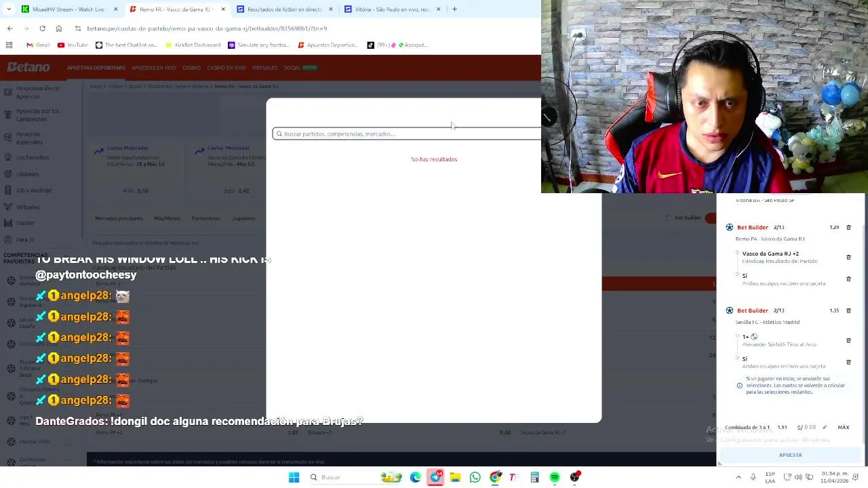Open a new browser tab
Image resolution: width=868 pixels, height=488 pixels.
(x=454, y=9)
